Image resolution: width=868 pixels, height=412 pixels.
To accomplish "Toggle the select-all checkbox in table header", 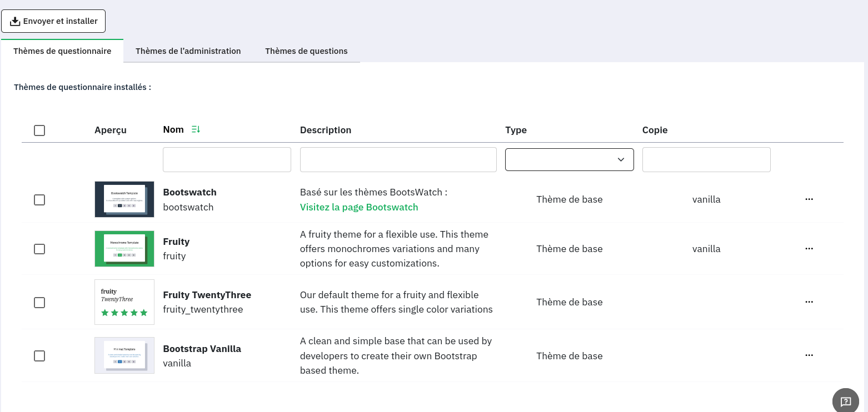I will [x=39, y=130].
